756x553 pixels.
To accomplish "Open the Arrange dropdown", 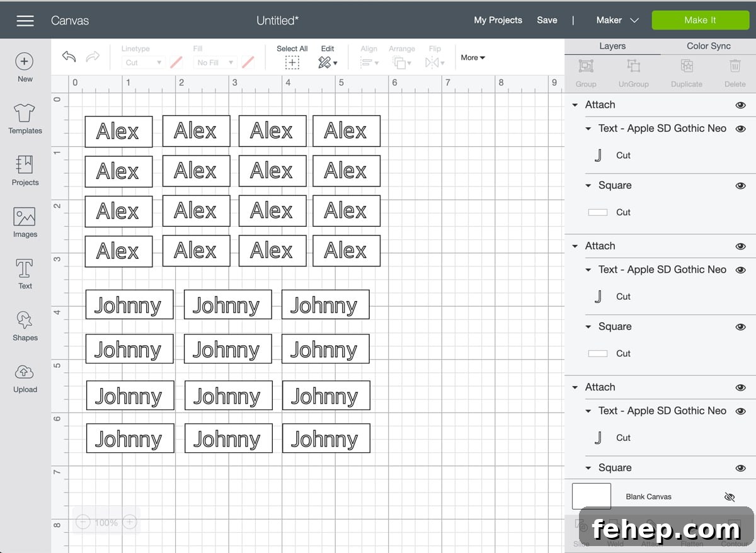I will point(401,62).
